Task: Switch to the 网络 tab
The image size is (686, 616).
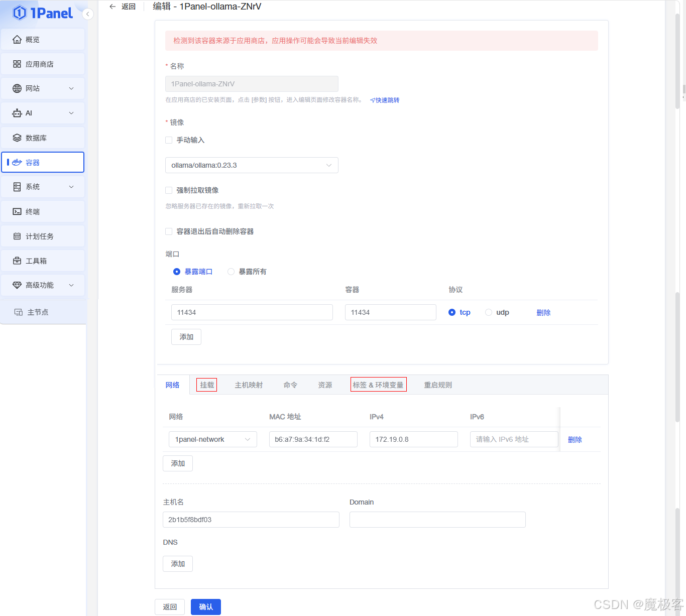Action: tap(173, 385)
